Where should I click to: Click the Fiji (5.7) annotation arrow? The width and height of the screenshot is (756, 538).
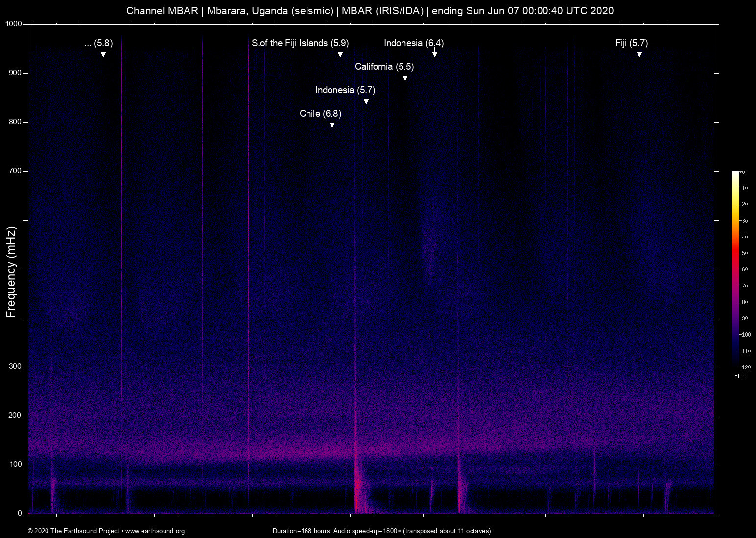point(639,54)
